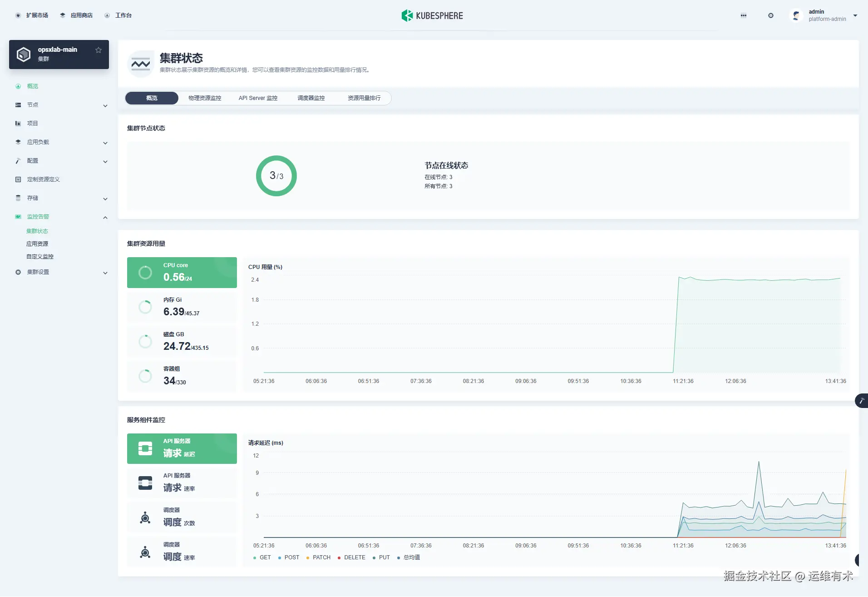Go to 应用资源 under 监控告警

click(x=38, y=244)
